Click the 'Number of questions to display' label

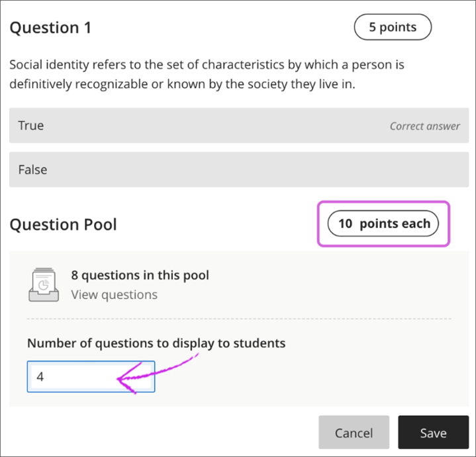click(156, 343)
